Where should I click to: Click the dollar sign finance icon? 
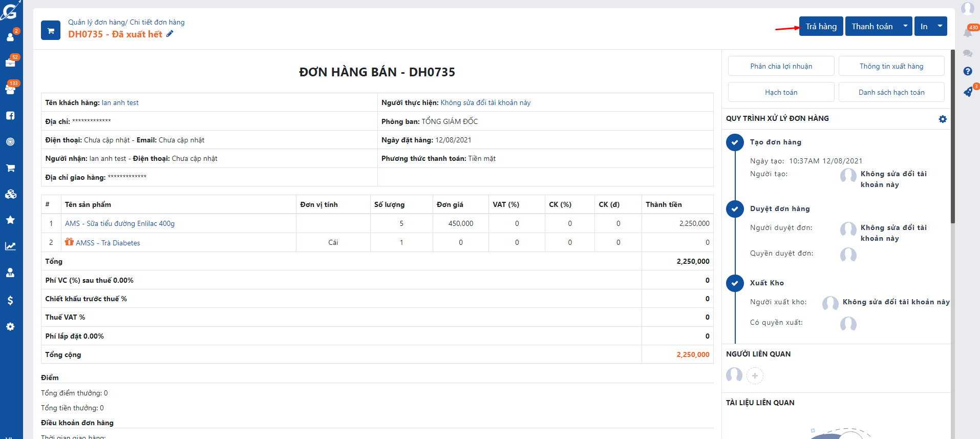tap(10, 300)
